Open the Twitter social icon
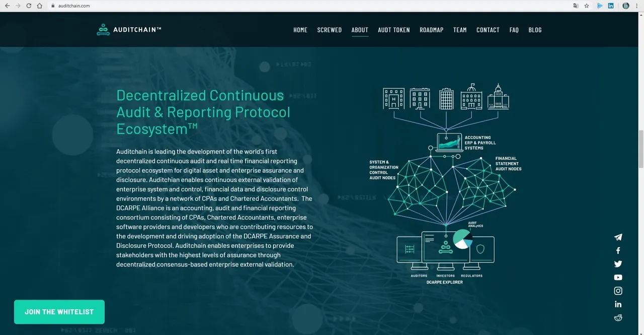 (618, 264)
